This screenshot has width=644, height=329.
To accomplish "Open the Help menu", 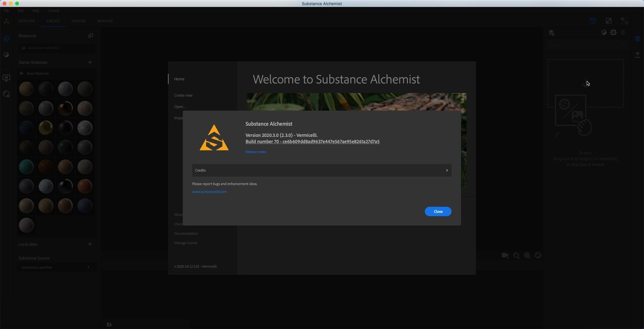I will click(36, 11).
